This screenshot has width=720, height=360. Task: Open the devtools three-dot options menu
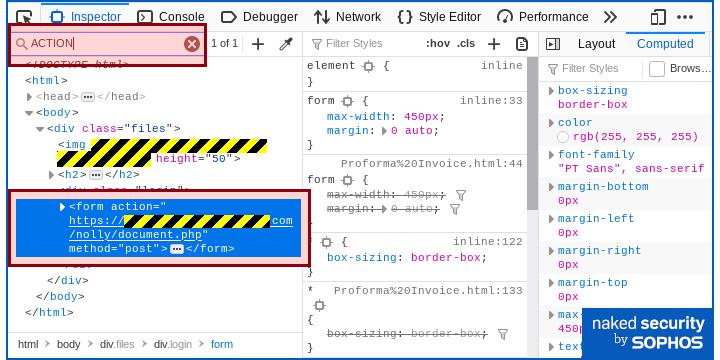685,17
